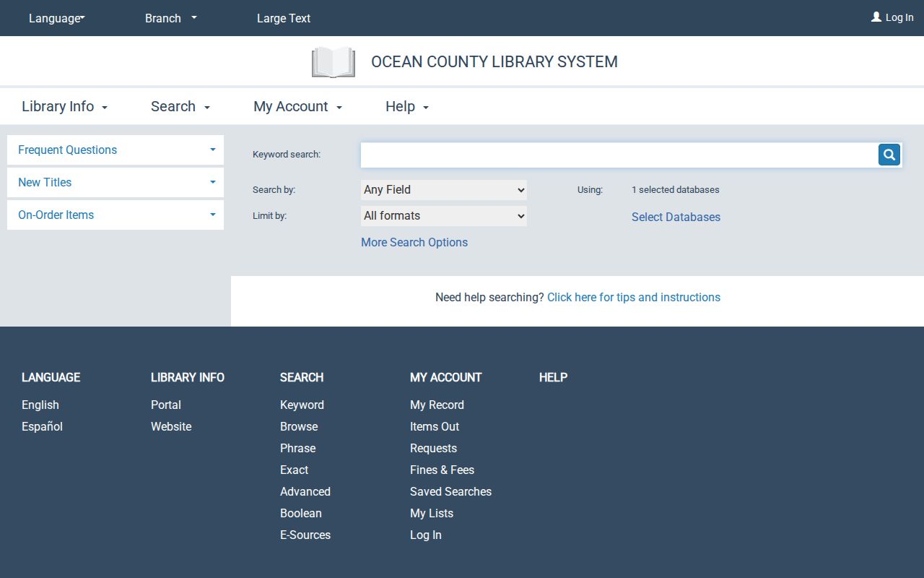Click Log In in footer My Account list
This screenshot has width=924, height=578.
coord(426,535)
